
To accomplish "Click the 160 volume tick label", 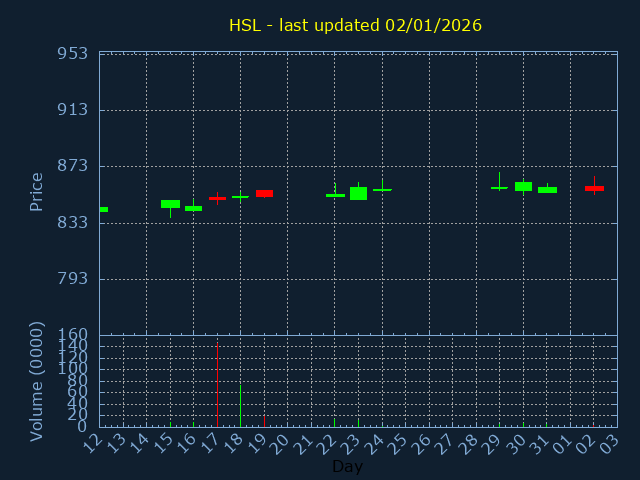I will (x=72, y=335).
